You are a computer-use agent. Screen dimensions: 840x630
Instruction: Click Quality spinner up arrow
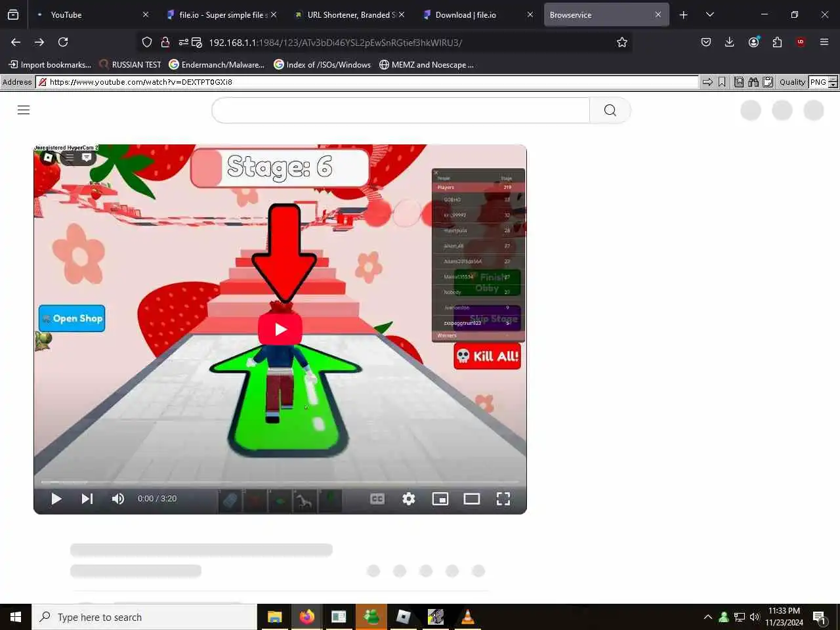[x=833, y=79]
